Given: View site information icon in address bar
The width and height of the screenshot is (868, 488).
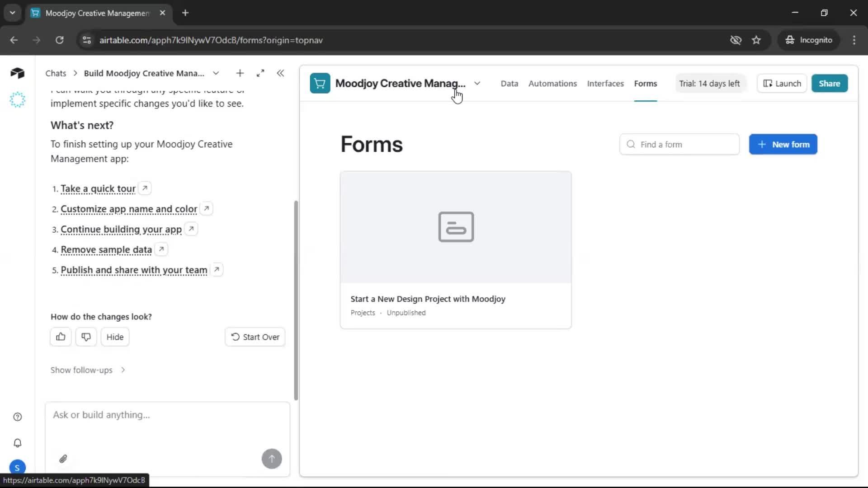Looking at the screenshot, I should 87,40.
